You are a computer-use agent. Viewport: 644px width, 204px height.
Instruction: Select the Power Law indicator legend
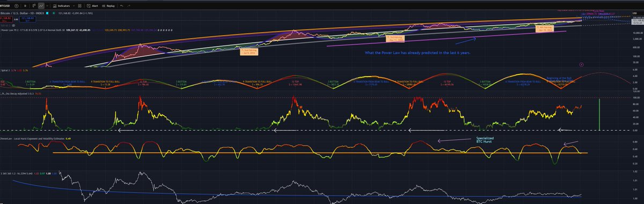point(32,30)
